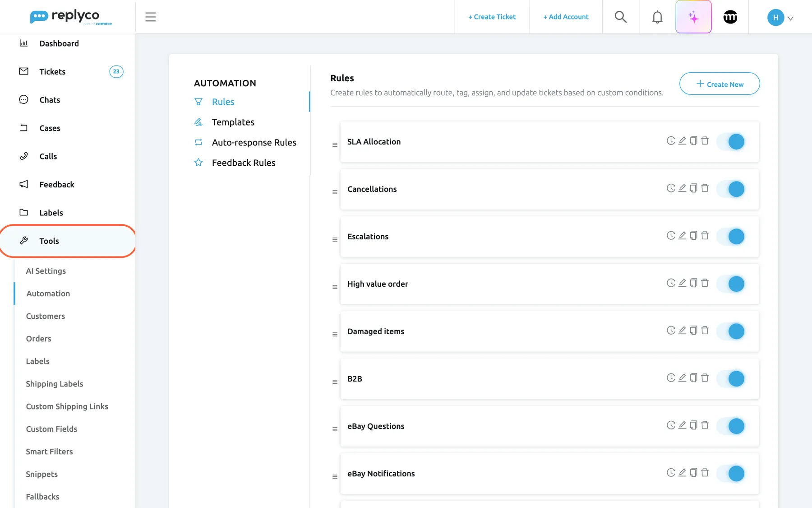Screen dimensions: 812x508
Task: Click + Create Ticket
Action: click(492, 17)
